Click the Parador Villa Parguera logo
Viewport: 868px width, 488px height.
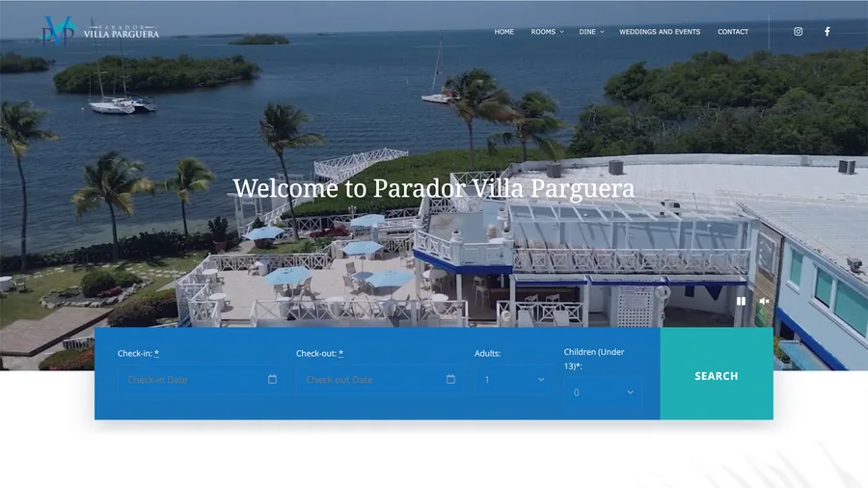click(100, 31)
